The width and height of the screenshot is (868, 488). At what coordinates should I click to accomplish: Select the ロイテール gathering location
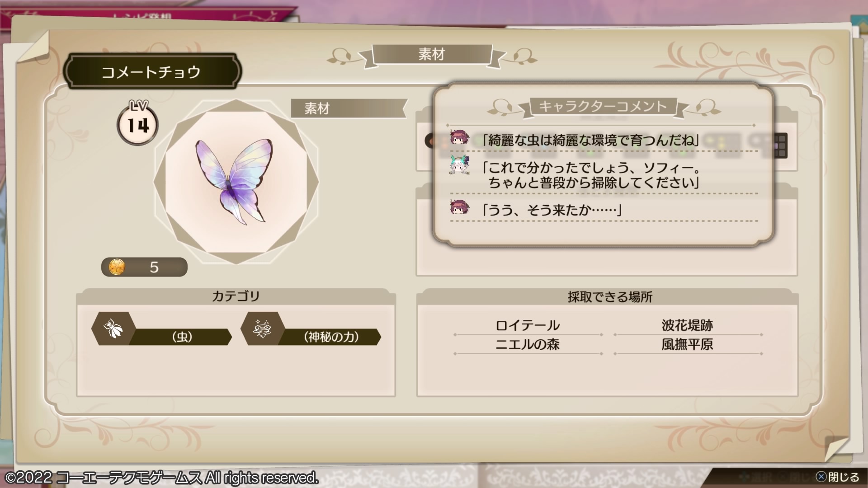(528, 325)
